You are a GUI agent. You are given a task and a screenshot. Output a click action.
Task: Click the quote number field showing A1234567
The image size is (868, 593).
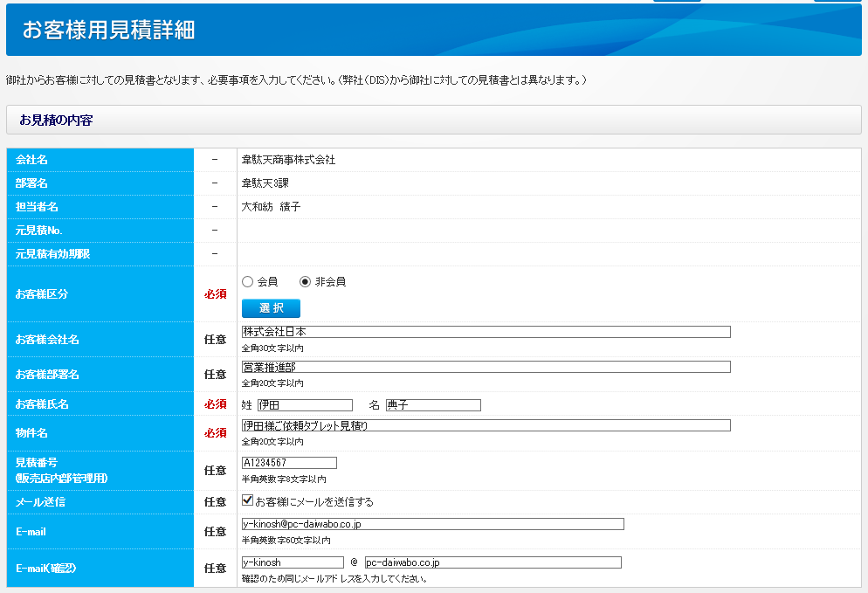click(x=288, y=462)
